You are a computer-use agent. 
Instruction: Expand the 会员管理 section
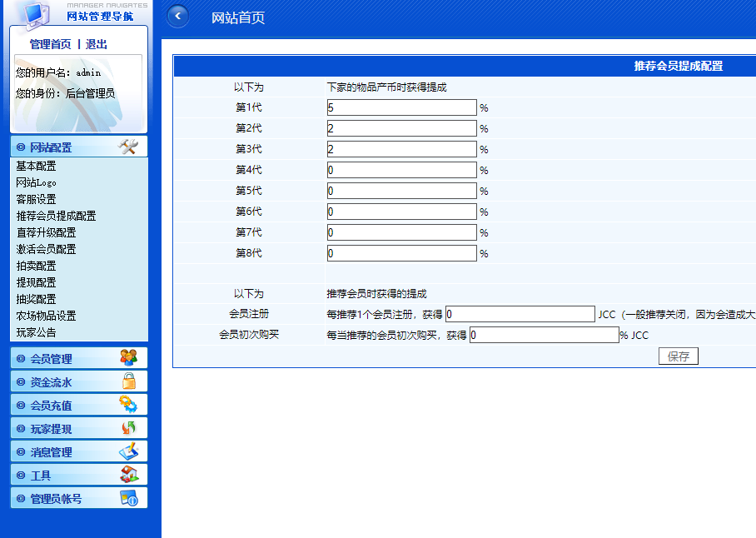click(x=51, y=359)
